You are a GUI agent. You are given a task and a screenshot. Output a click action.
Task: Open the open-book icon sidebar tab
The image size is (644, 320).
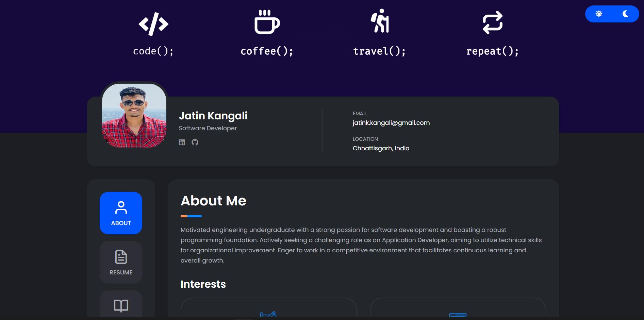[121, 304]
